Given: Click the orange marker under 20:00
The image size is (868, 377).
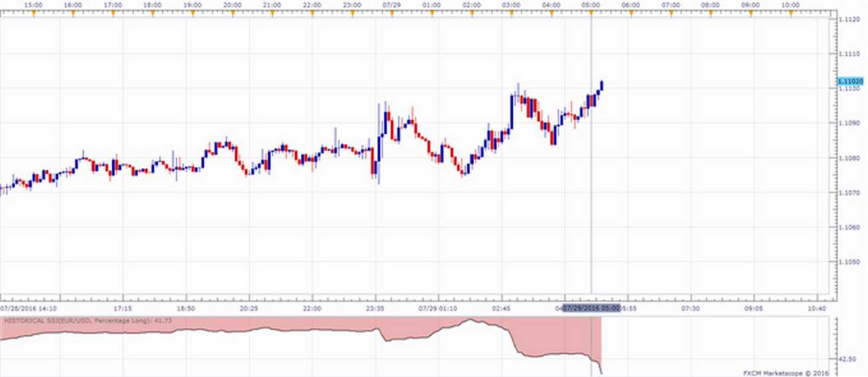Looking at the screenshot, I should 232,14.
